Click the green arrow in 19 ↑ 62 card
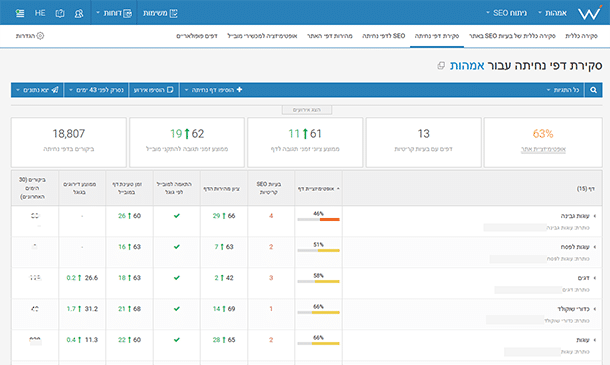Screen dimensions: 610x365 pyautogui.click(x=187, y=134)
